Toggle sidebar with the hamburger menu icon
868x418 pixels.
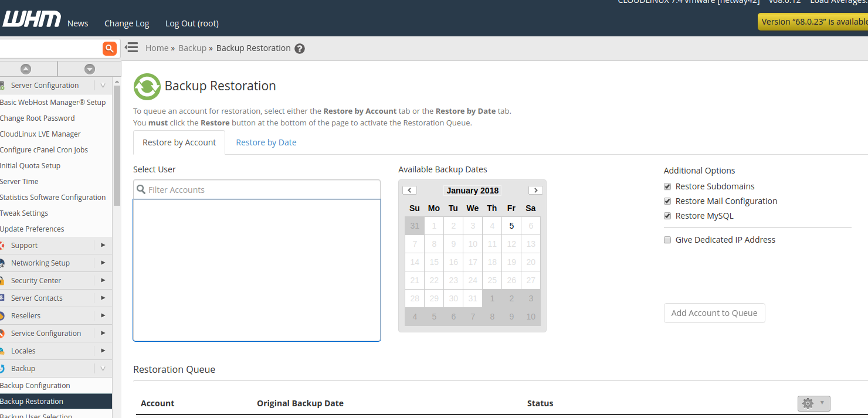[x=132, y=47]
